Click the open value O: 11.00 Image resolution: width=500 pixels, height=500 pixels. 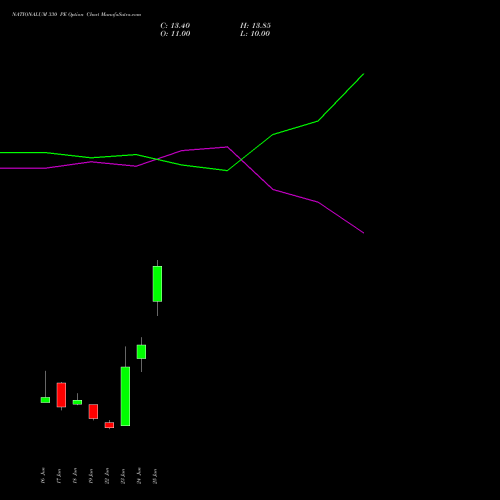[175, 34]
